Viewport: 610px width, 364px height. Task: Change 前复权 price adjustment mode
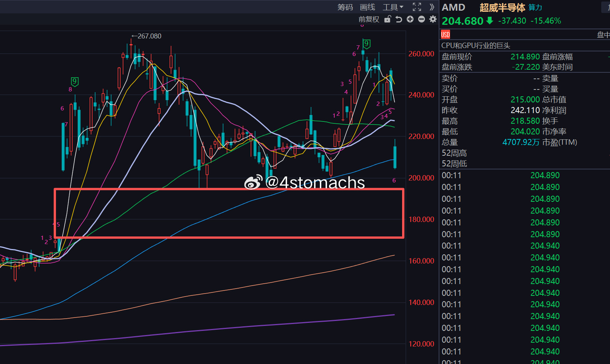369,19
